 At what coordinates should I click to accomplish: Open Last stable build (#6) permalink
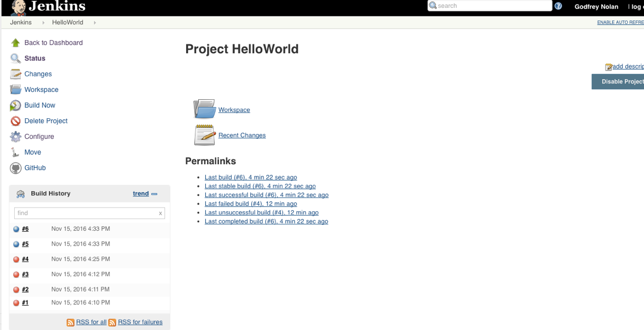260,186
